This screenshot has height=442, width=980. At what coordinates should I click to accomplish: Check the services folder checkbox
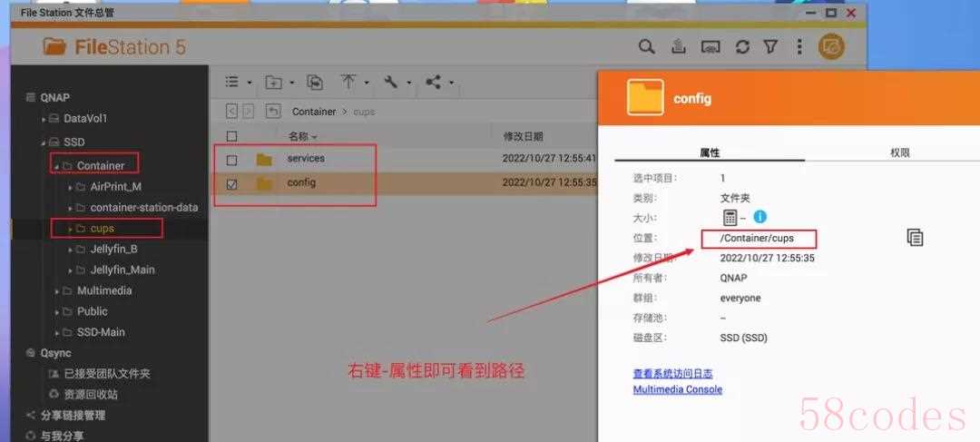pos(231,160)
